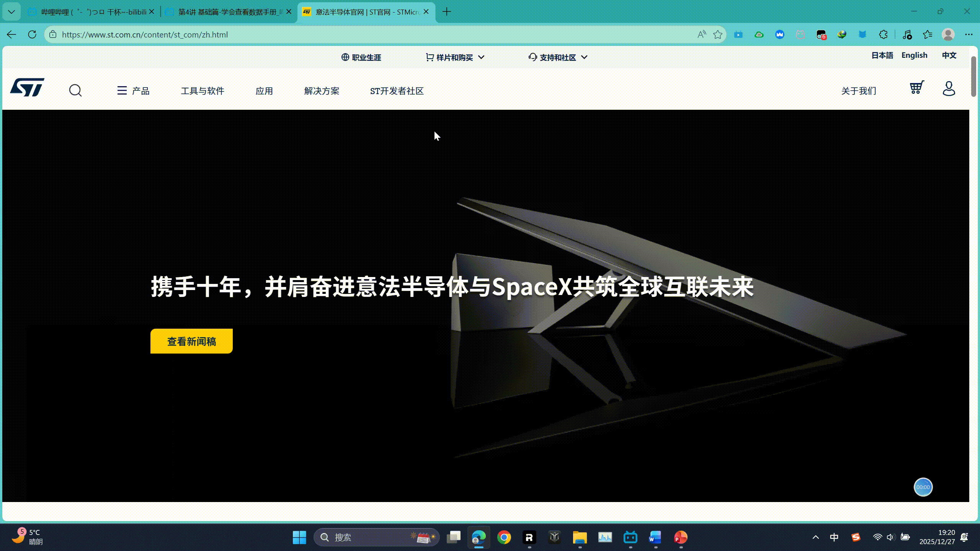Toggle the 中 input language indicator
Image resolution: width=980 pixels, height=551 pixels.
tap(834, 537)
